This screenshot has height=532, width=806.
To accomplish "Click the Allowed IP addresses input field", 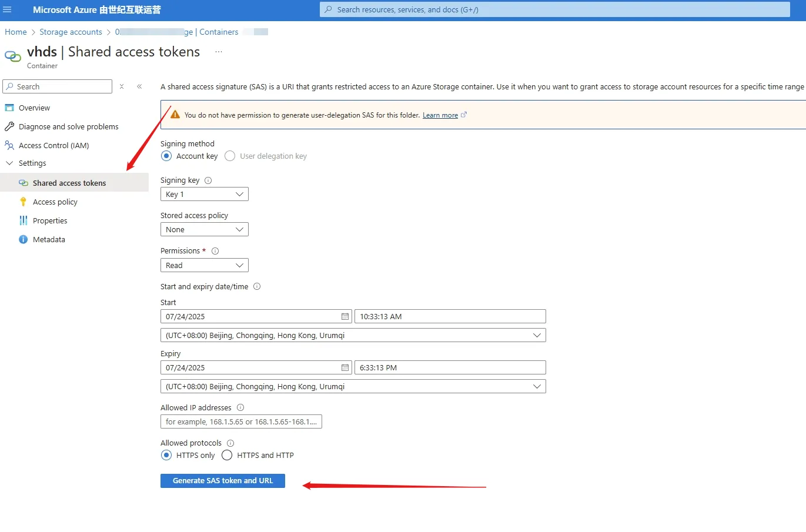I will click(241, 421).
